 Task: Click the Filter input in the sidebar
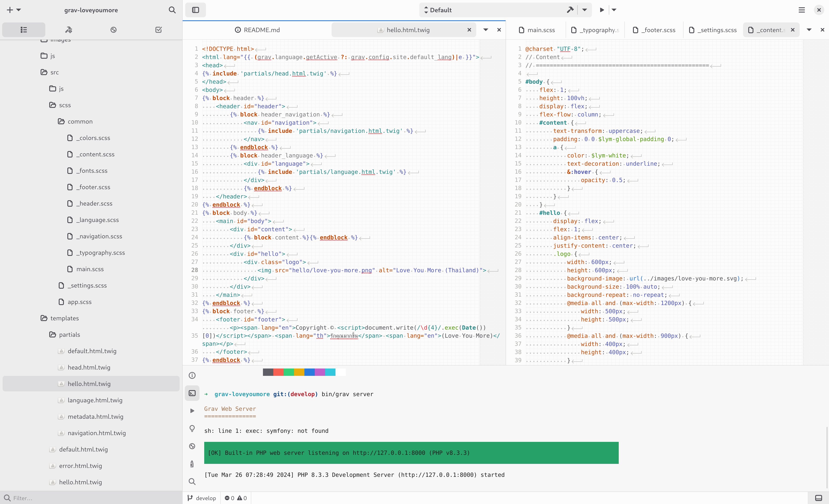tap(91, 498)
